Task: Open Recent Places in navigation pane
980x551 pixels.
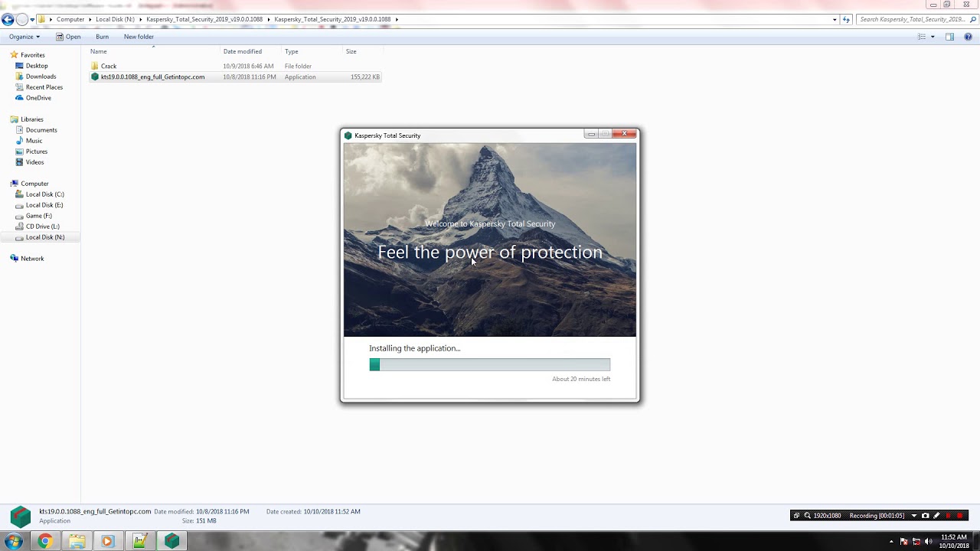Action: tap(39, 87)
